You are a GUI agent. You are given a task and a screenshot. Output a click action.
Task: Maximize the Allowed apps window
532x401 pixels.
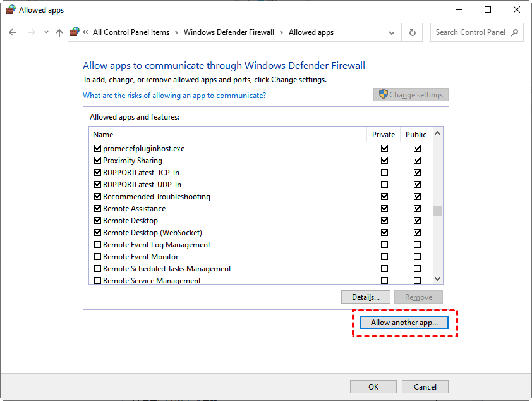pyautogui.click(x=488, y=10)
